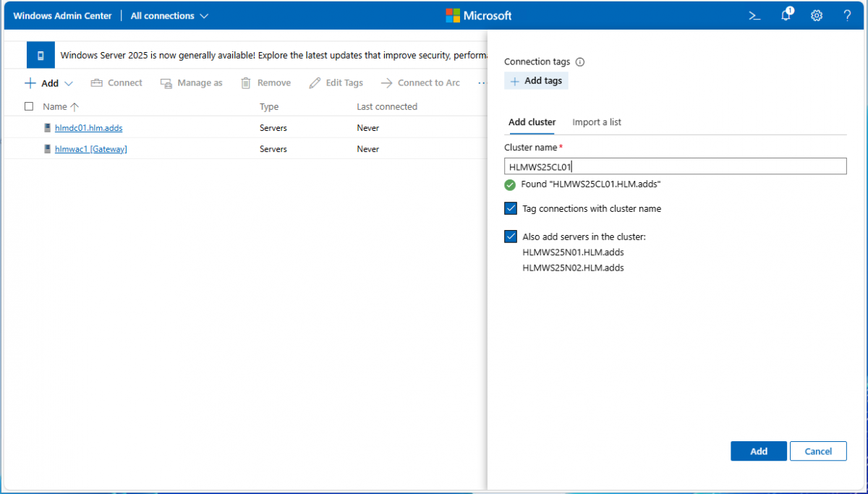This screenshot has width=868, height=494.
Task: Sort the list by Name column
Action: pyautogui.click(x=55, y=106)
